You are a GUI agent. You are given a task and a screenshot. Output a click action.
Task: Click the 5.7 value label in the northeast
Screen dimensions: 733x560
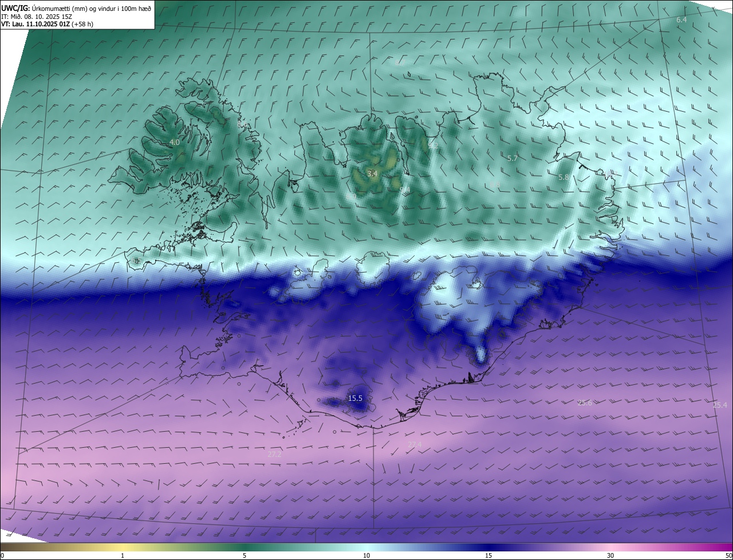click(x=513, y=158)
